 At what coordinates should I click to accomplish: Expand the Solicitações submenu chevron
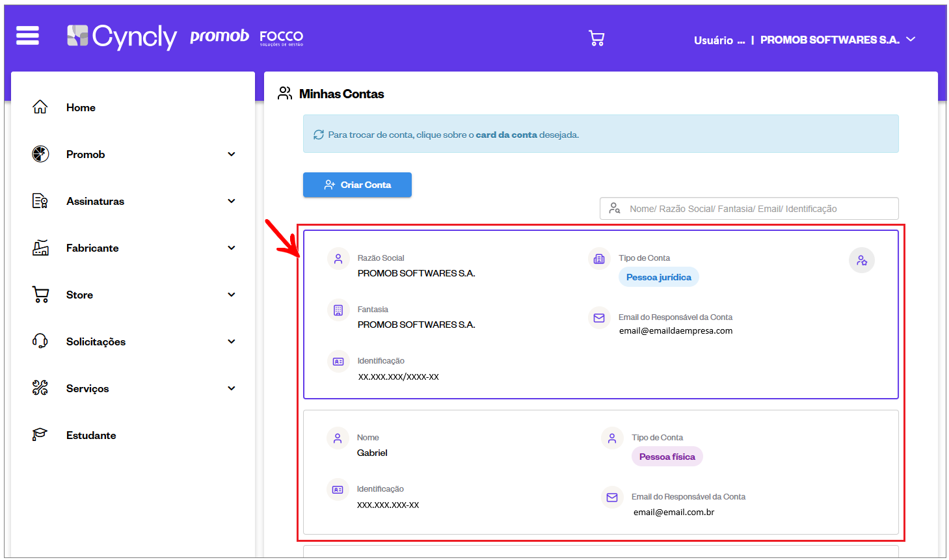(x=232, y=341)
